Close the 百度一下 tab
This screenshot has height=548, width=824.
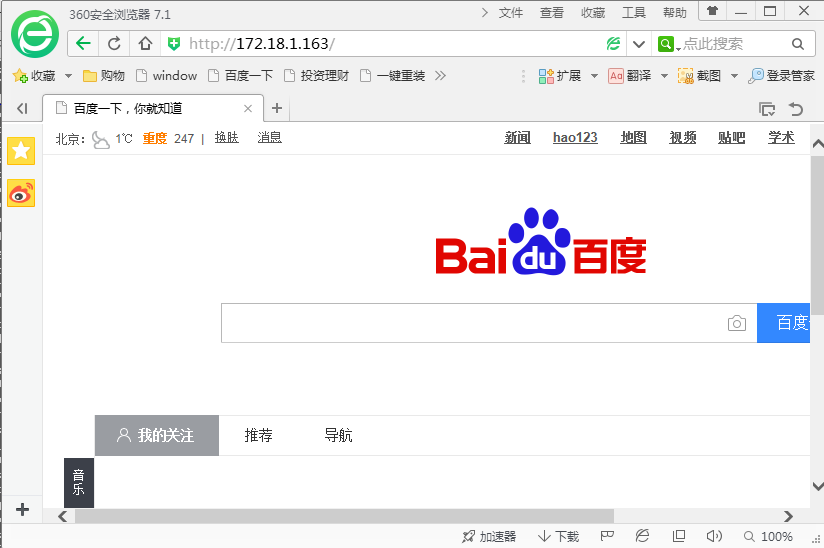[248, 109]
